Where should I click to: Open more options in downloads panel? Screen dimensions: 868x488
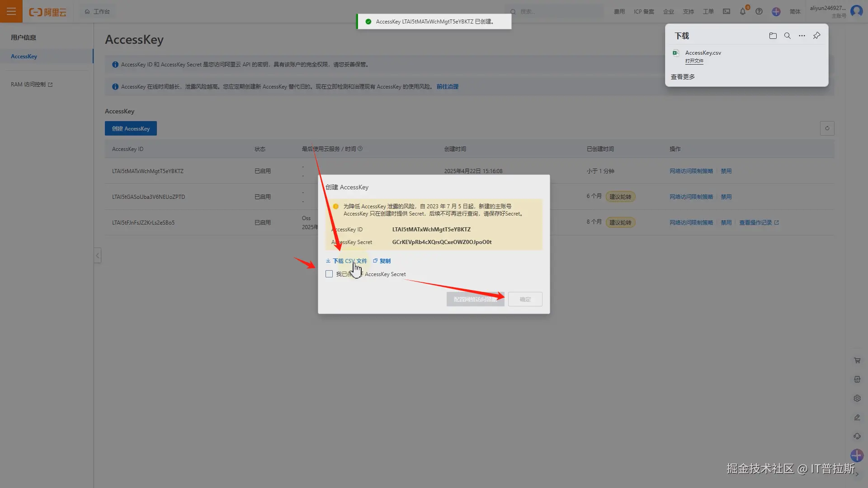pos(802,36)
